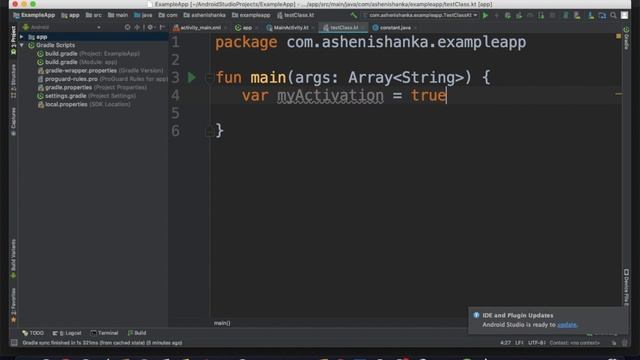The image size is (640, 360).
Task: Click the Gradle sync finished status message
Action: point(102,343)
